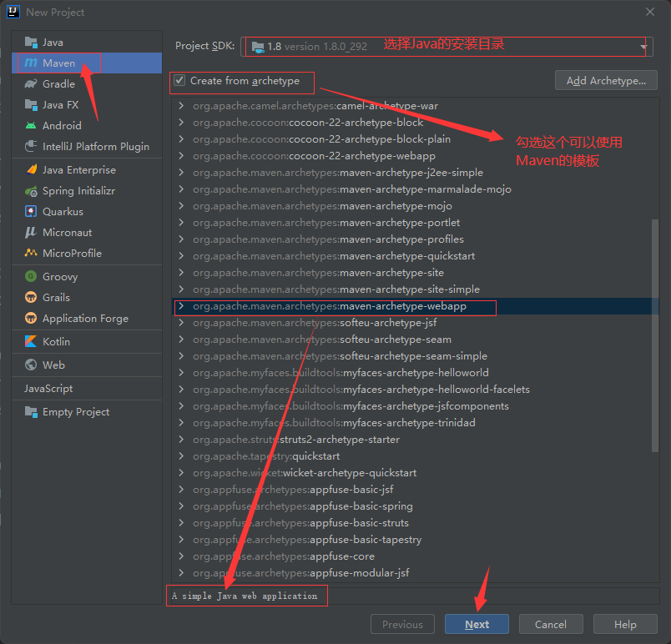Select maven-archetype-portlet row

tap(415, 223)
